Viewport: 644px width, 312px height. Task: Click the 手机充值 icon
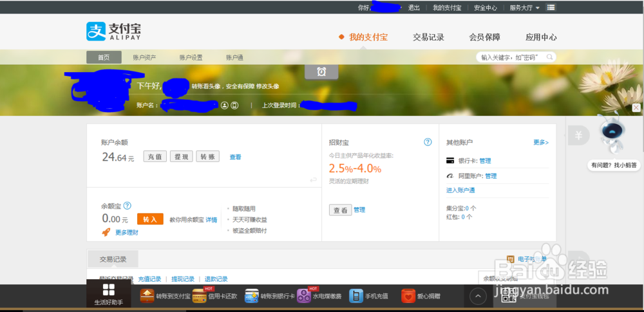click(356, 295)
